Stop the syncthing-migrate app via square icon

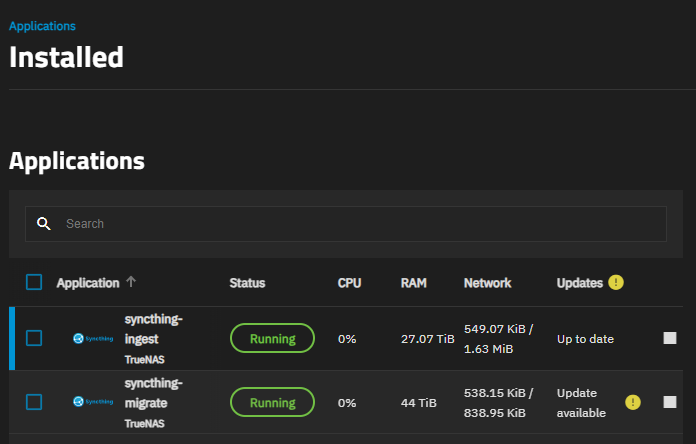(670, 402)
